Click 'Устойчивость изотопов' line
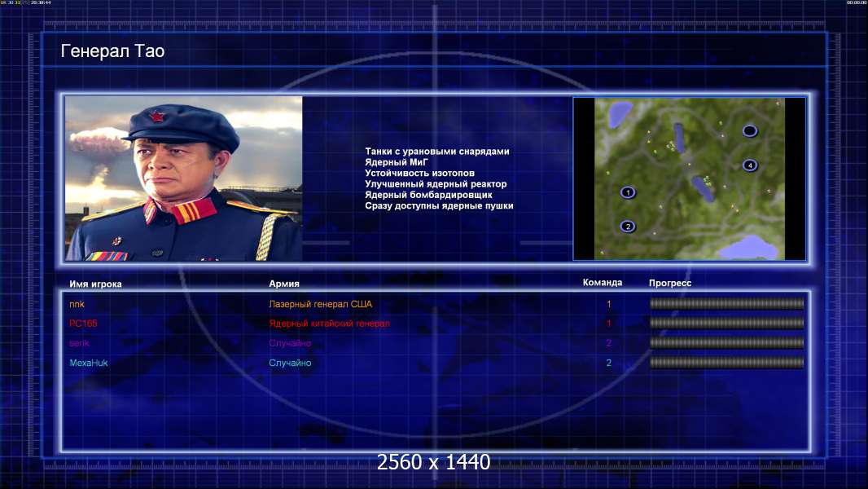Image resolution: width=868 pixels, height=489 pixels. click(x=419, y=173)
